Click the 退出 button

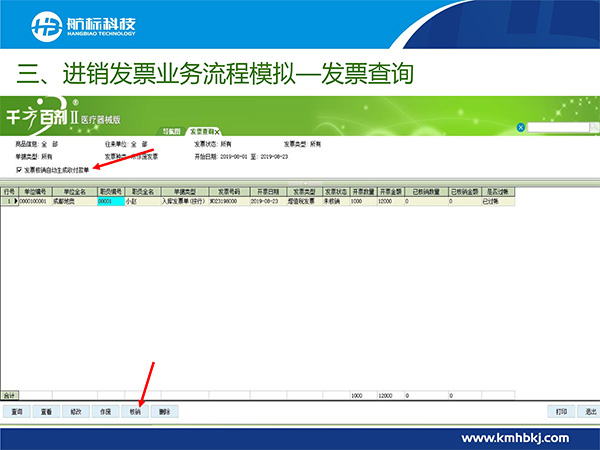pyautogui.click(x=589, y=412)
